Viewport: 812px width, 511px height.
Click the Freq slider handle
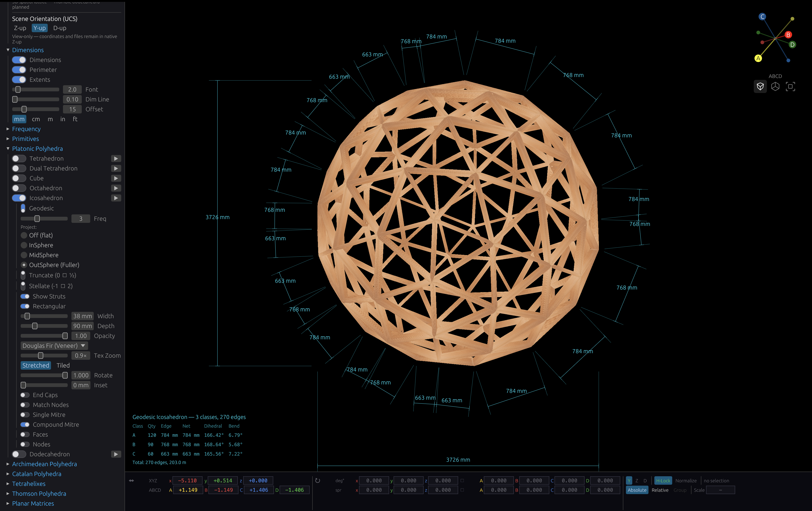pyautogui.click(x=37, y=219)
